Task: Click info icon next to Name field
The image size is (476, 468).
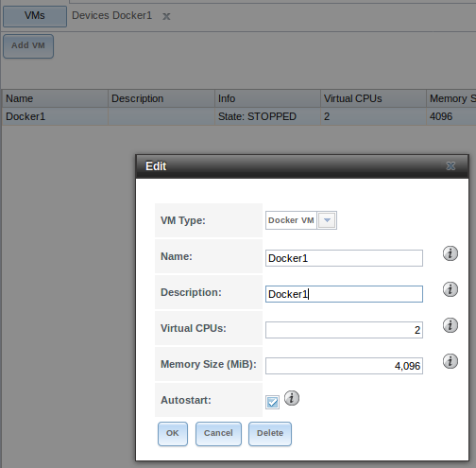Action: [x=450, y=253]
